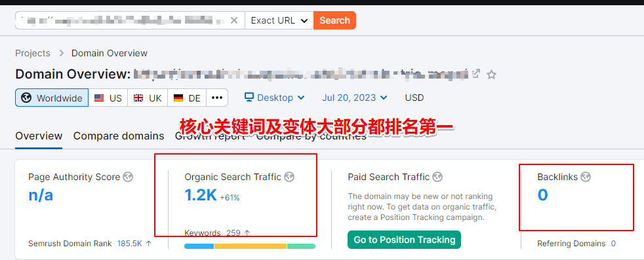This screenshot has width=644, height=260.
Task: Mark the domain as favorite with the star icon
Action: pyautogui.click(x=491, y=75)
